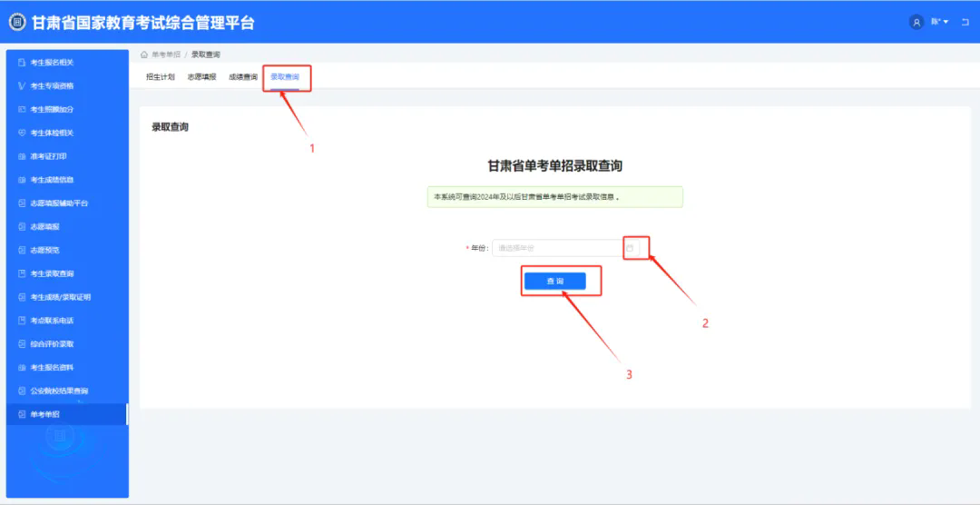Click the icon beside sidebar 志愿填报
This screenshot has width=980, height=505.
pos(22,226)
